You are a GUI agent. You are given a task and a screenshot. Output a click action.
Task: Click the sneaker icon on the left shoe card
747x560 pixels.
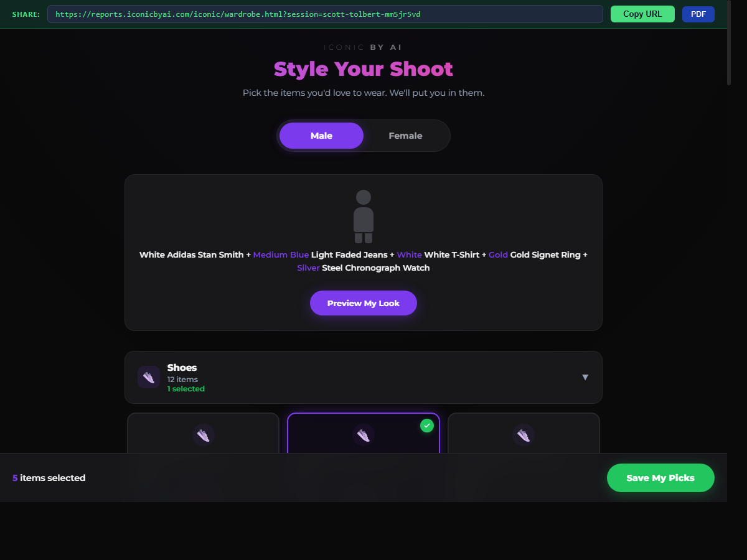pyautogui.click(x=203, y=435)
